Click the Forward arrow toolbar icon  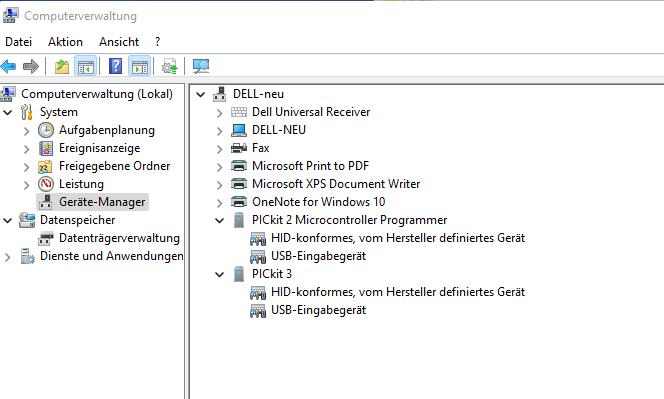(x=31, y=66)
